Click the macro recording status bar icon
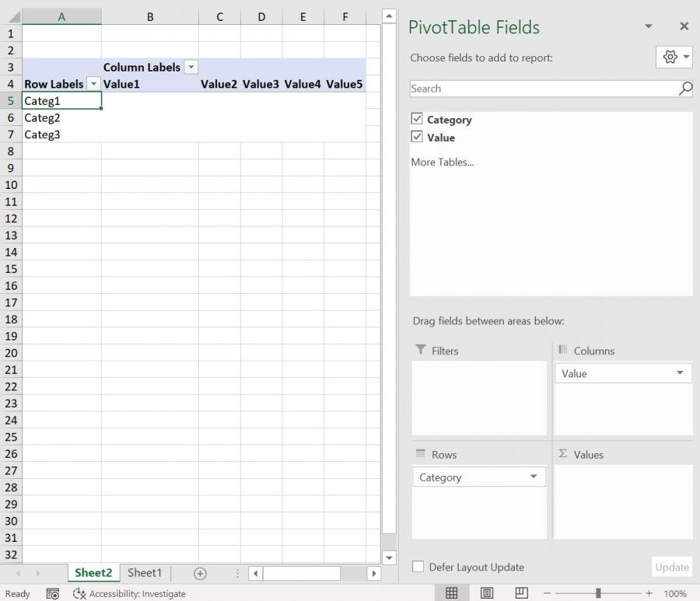The height and width of the screenshot is (601, 700). [53, 593]
